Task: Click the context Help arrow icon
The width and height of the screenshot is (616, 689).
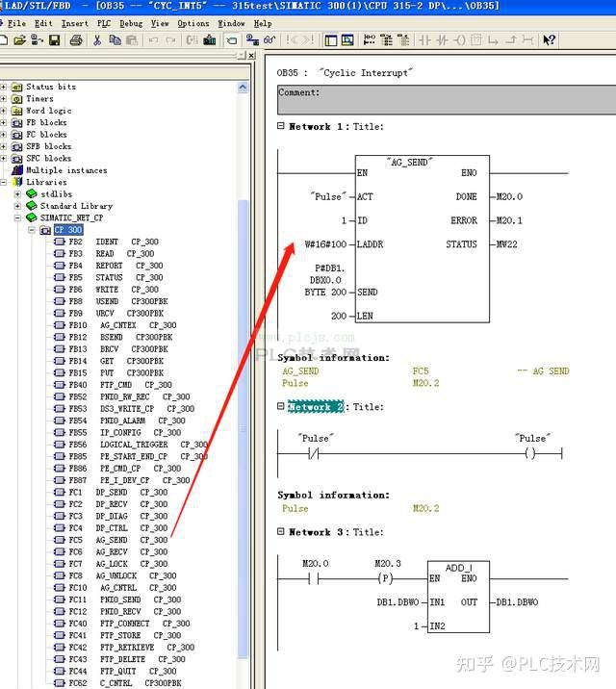Action: [549, 40]
